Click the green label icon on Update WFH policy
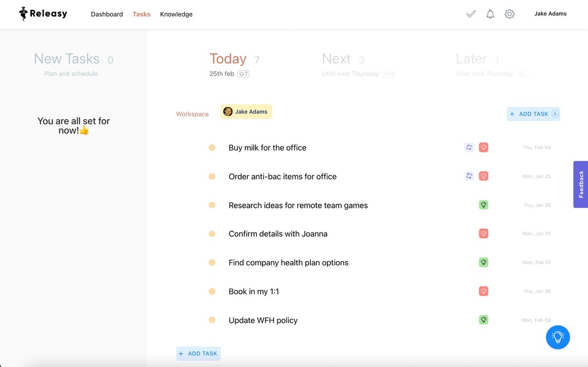The height and width of the screenshot is (367, 588). coord(483,319)
